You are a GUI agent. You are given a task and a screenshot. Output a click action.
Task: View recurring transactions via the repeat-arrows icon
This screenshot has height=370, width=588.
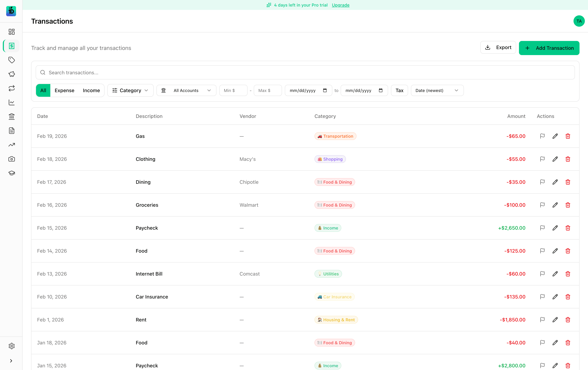[11, 88]
